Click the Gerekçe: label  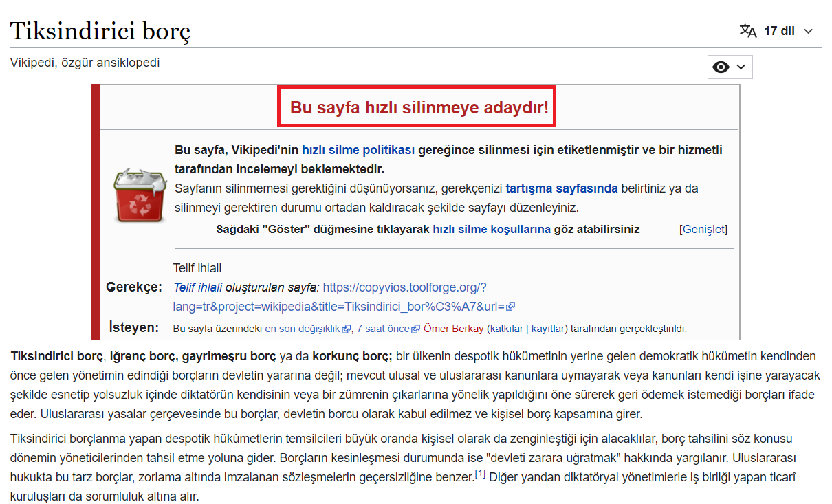click(134, 287)
